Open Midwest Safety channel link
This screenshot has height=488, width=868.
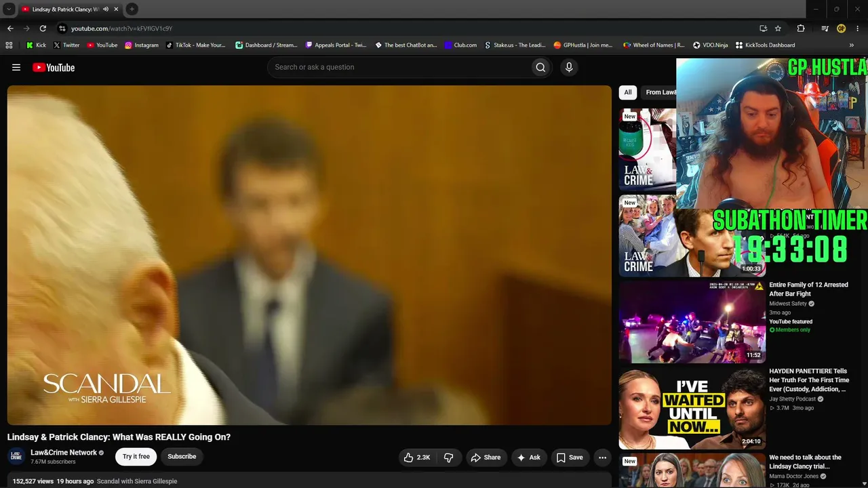tap(788, 304)
